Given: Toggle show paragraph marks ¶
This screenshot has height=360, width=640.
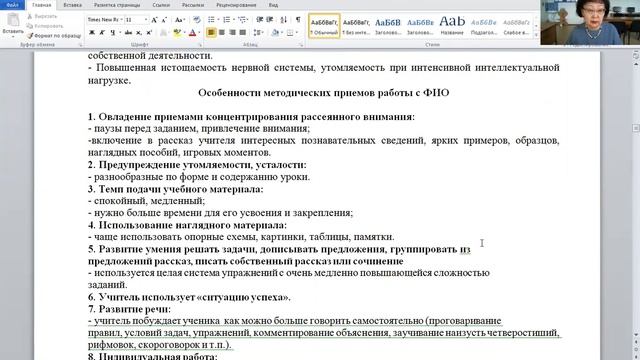Looking at the screenshot, I should point(298,20).
